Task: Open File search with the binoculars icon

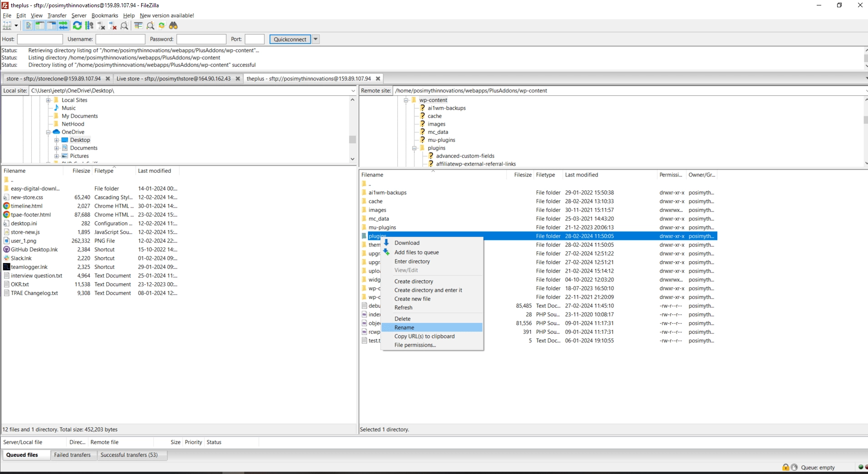Action: (173, 26)
